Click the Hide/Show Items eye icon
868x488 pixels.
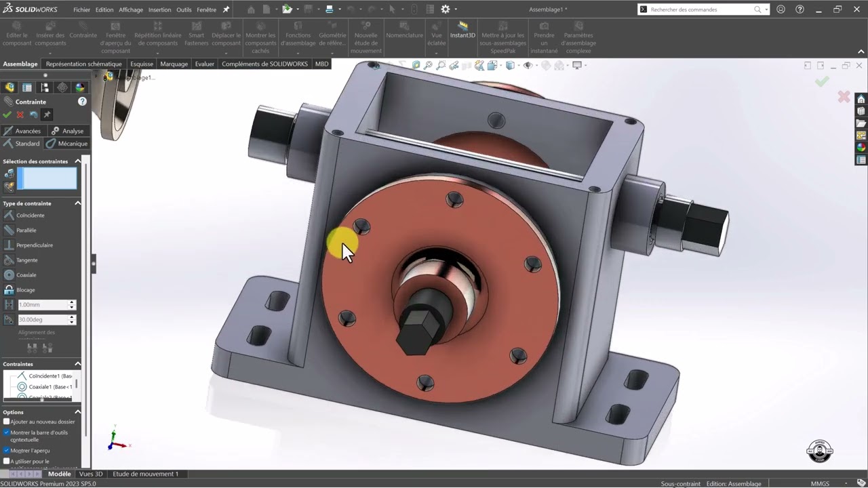click(x=528, y=65)
